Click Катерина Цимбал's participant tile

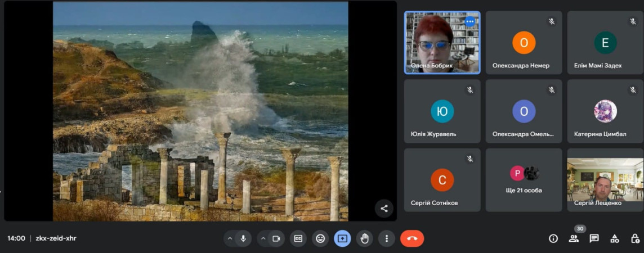605,111
